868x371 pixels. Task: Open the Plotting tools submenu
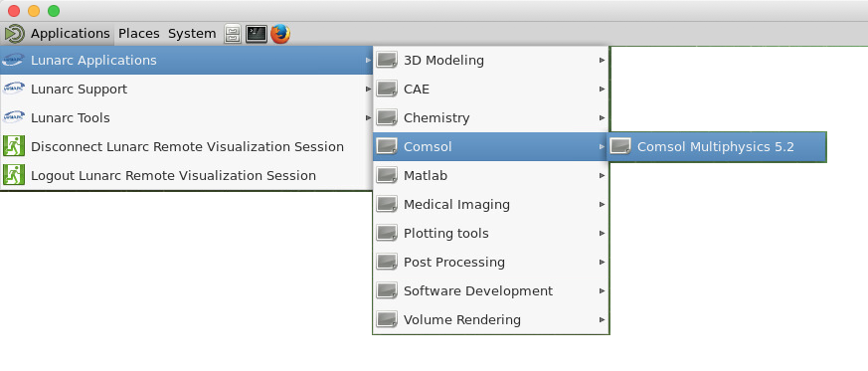tap(491, 233)
